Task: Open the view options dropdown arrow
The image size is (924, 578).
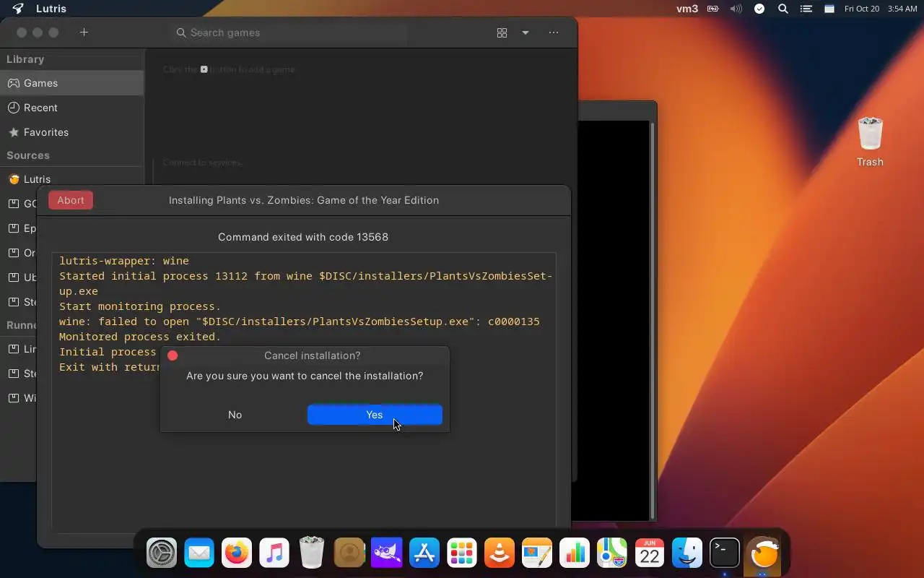Action: [526, 33]
